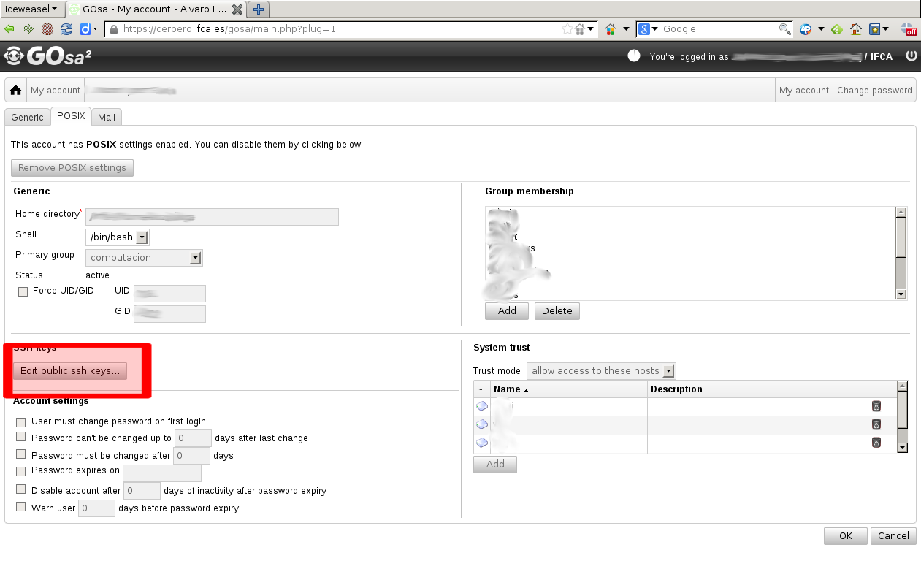Switch to the Generic tab

point(27,117)
